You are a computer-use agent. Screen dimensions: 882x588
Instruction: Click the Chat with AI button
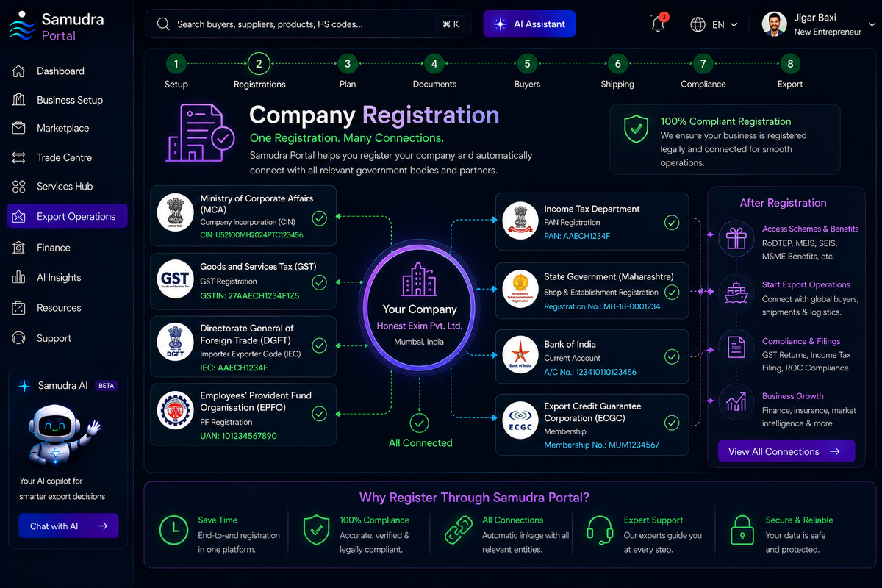(x=68, y=526)
